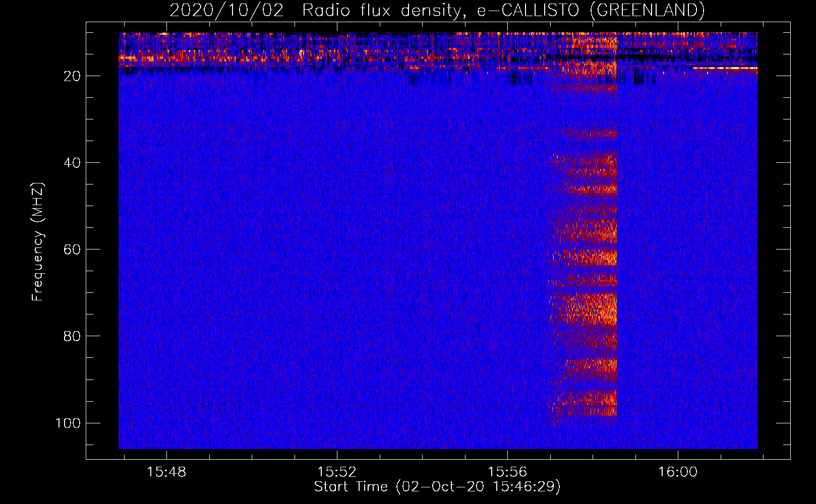The width and height of the screenshot is (816, 504).
Task: Click the 80 MHz frequency tick label
Action: point(72,336)
